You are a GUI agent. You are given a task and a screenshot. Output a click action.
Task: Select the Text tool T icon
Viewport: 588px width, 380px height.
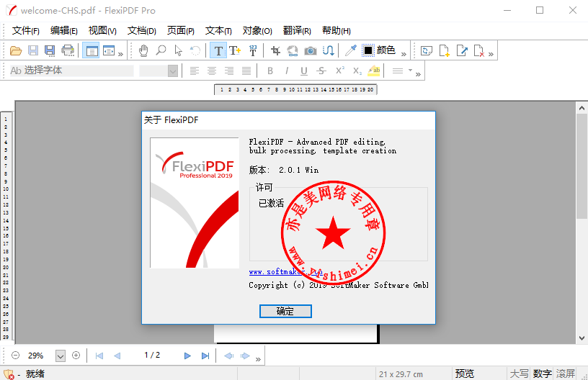click(x=218, y=50)
